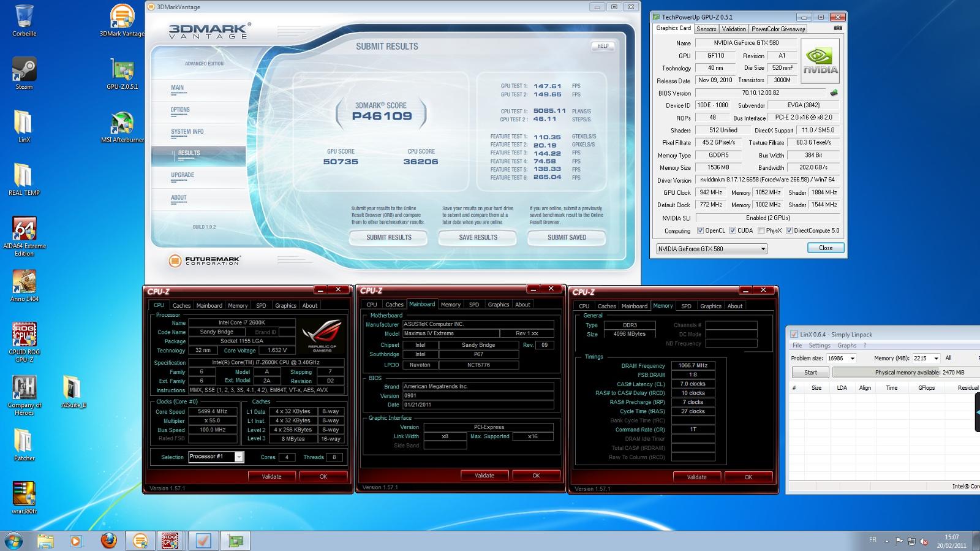
Task: Open Windows Explorer from the taskbar
Action: point(45,541)
